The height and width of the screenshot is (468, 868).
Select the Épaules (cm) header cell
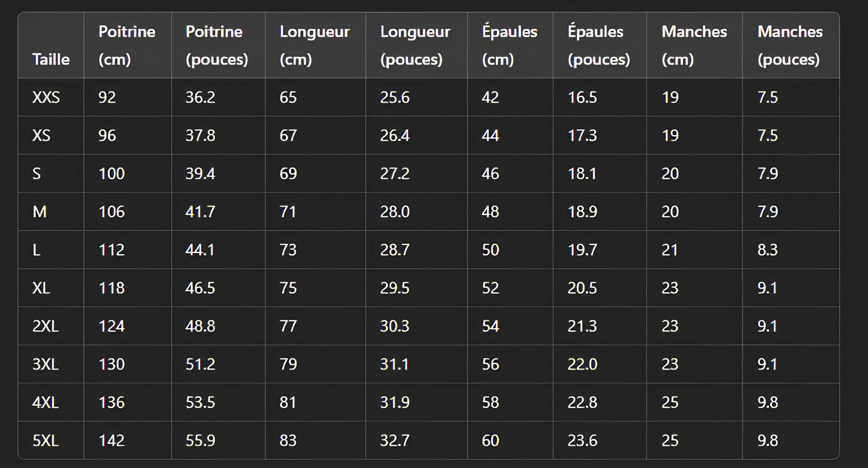pyautogui.click(x=509, y=46)
